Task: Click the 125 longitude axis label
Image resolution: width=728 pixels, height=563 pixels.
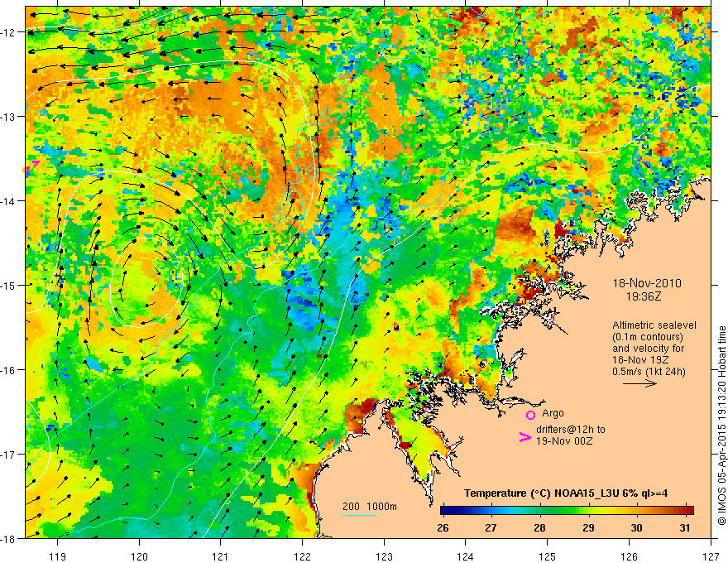Action: click(x=548, y=556)
